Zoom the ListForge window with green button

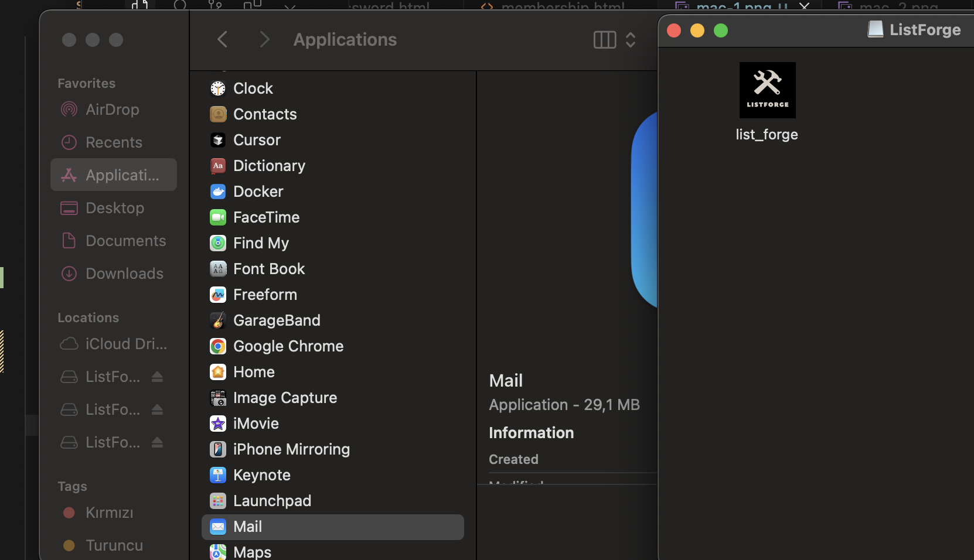click(x=721, y=30)
